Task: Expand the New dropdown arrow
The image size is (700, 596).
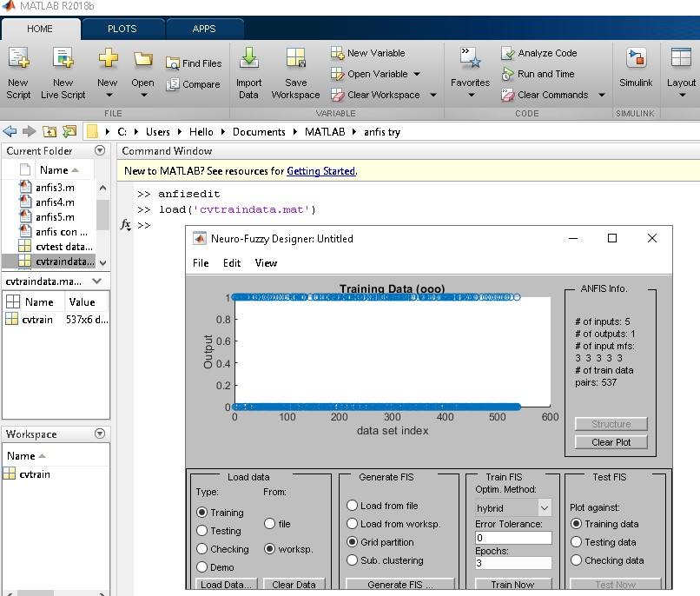Action: coord(109,95)
